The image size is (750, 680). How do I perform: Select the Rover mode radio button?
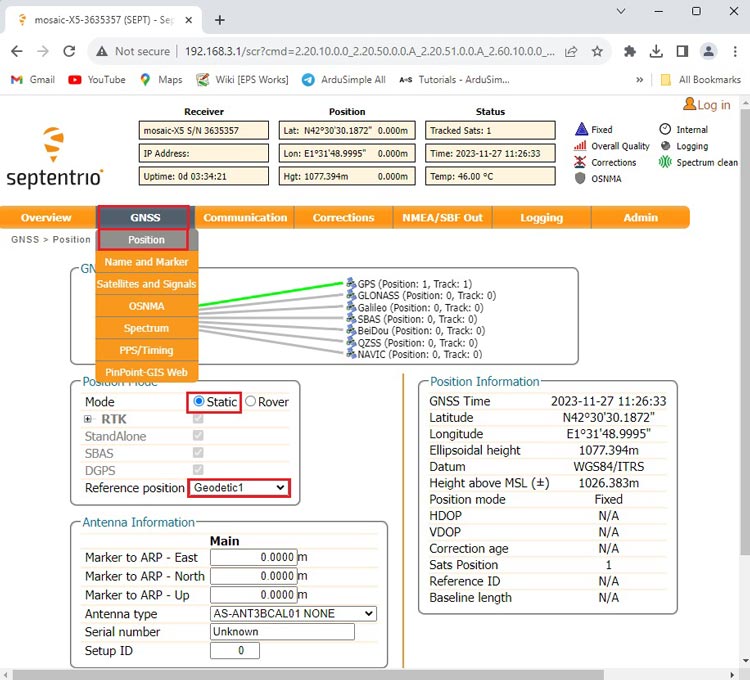[x=250, y=402]
